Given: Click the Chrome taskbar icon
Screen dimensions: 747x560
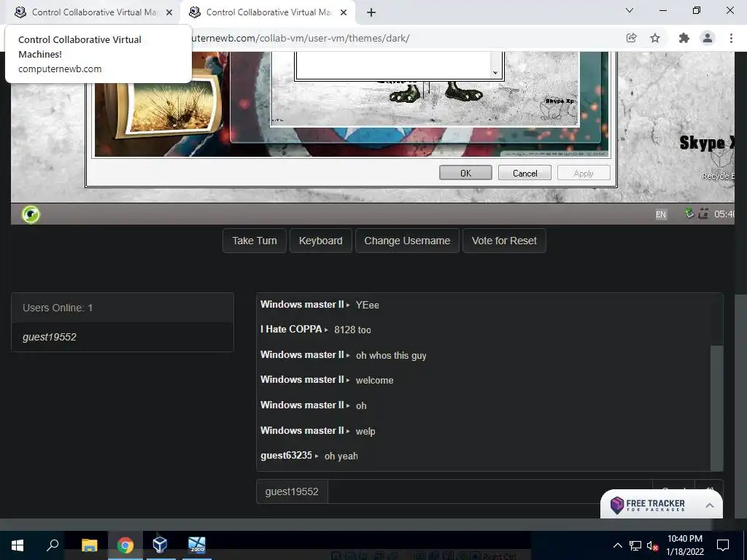Looking at the screenshot, I should [x=125, y=545].
